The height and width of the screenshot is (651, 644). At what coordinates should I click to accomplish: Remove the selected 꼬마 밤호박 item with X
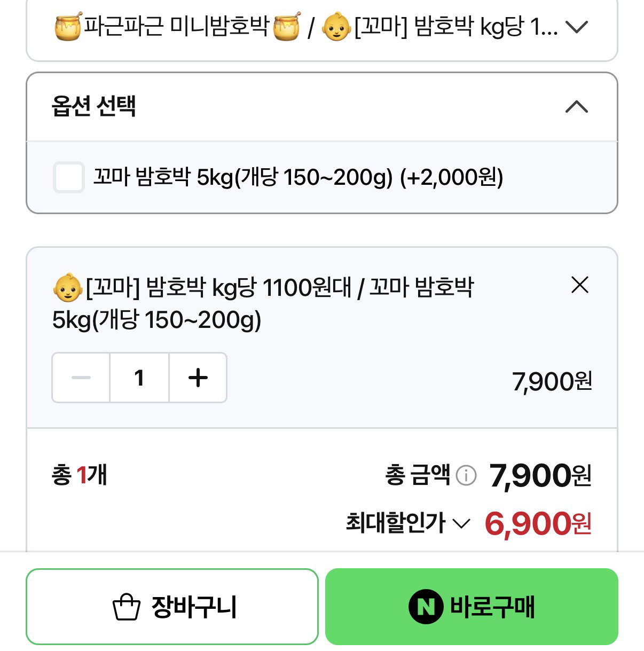click(x=579, y=285)
